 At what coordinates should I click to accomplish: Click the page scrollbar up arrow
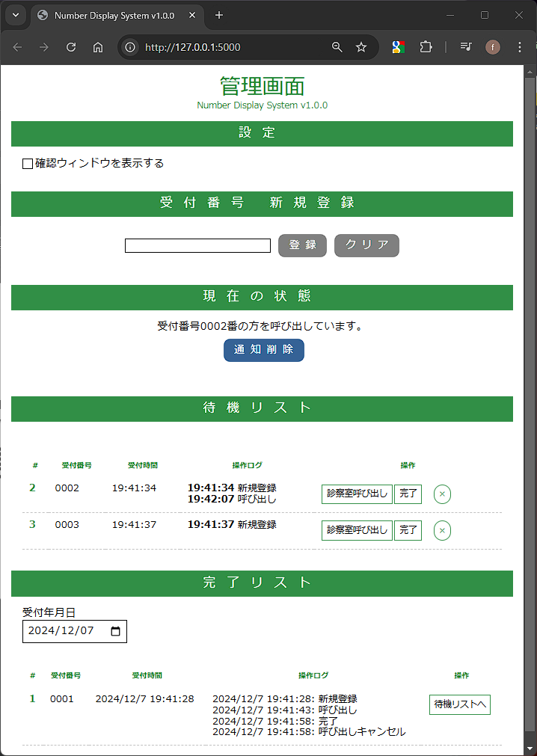[x=530, y=72]
